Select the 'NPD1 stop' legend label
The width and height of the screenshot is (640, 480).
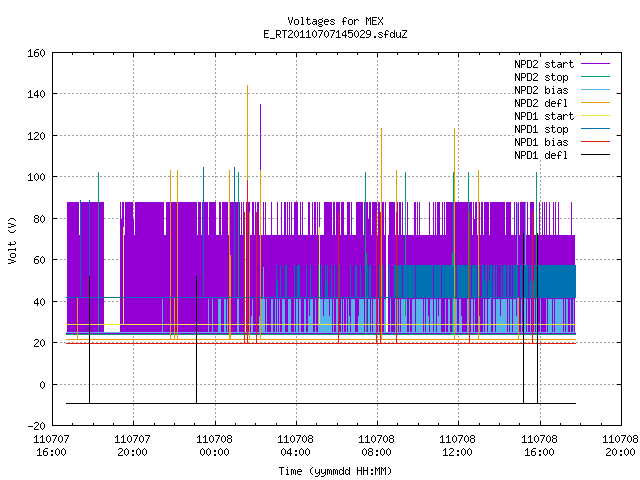click(x=541, y=129)
